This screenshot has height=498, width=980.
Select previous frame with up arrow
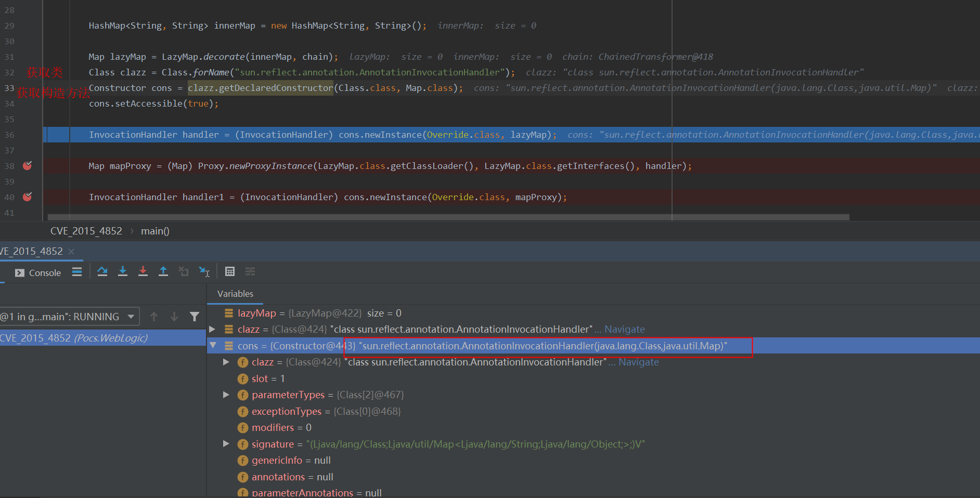click(154, 317)
